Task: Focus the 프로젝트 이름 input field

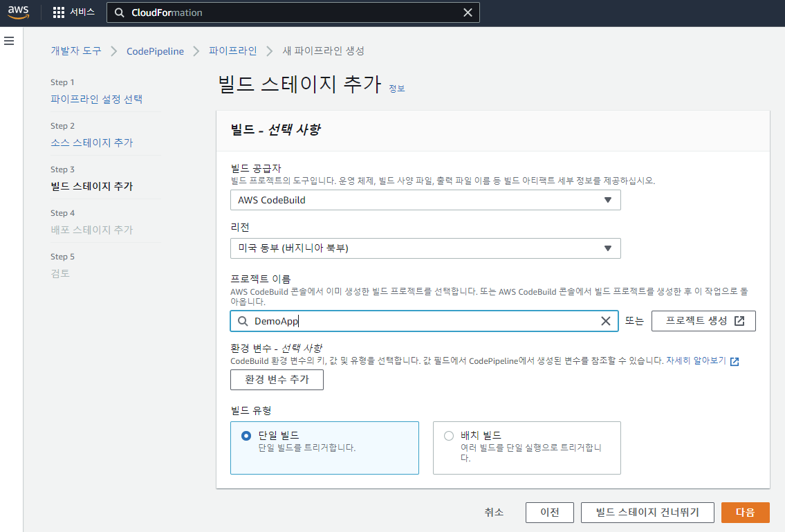Action: click(424, 321)
